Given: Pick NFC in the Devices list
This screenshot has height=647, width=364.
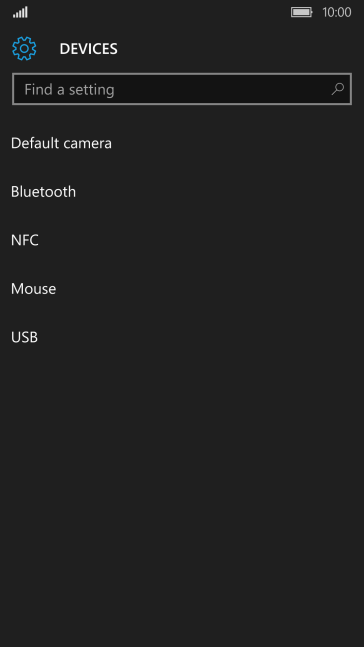Looking at the screenshot, I should [182, 240].
